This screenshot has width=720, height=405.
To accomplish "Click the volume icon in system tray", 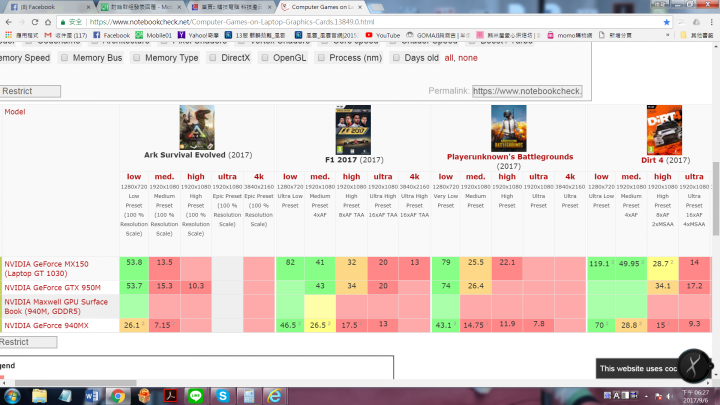I will point(669,396).
